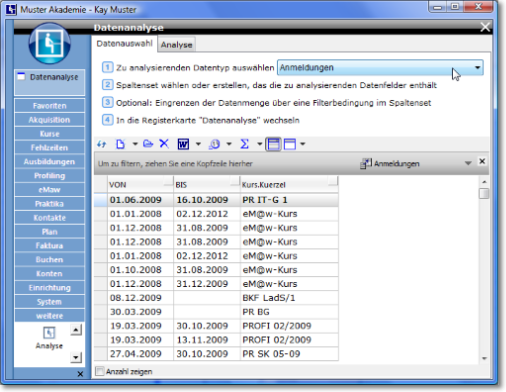Select the BKF LadS/1 cell
This screenshot has height=392, width=506.
(x=289, y=298)
